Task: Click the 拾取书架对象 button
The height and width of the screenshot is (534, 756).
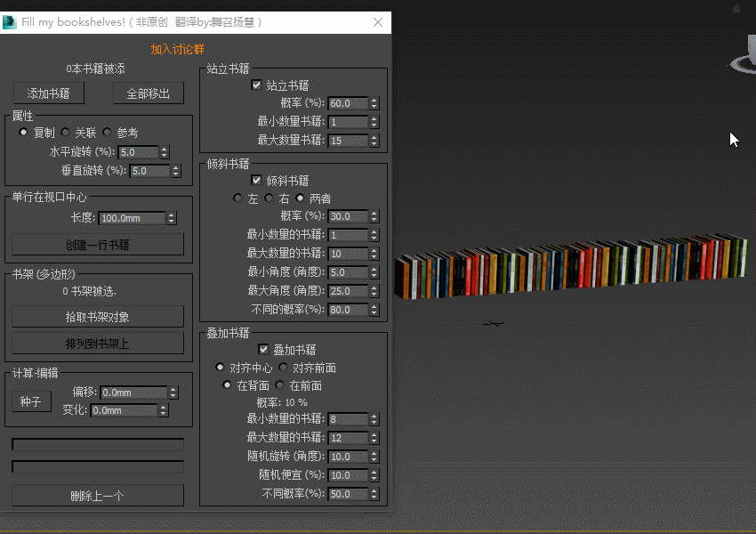Action: 97,316
